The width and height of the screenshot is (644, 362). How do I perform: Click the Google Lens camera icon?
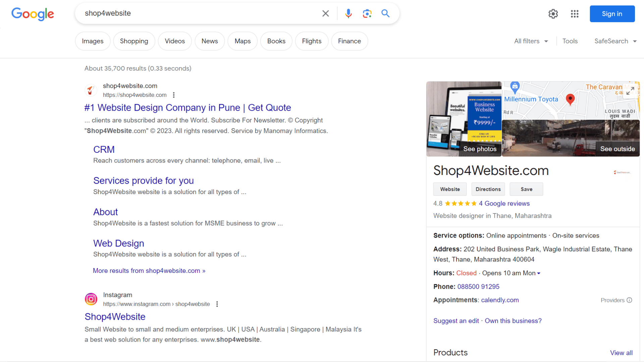(367, 13)
